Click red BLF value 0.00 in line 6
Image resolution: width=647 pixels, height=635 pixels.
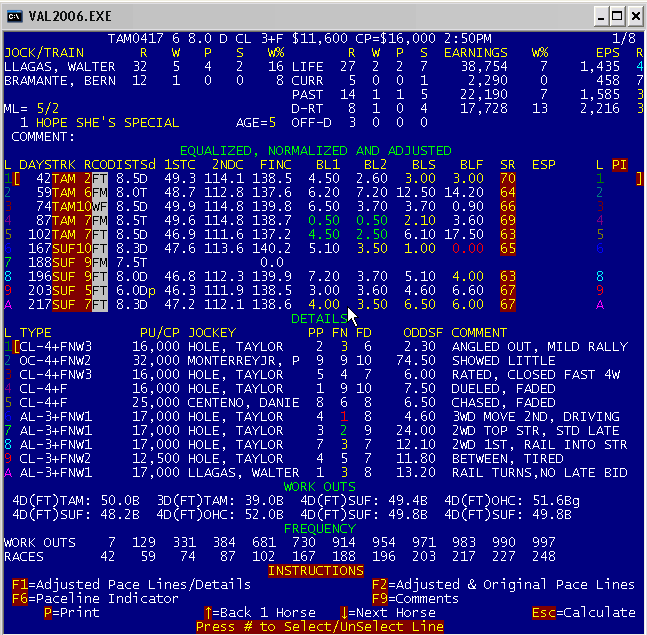point(468,249)
